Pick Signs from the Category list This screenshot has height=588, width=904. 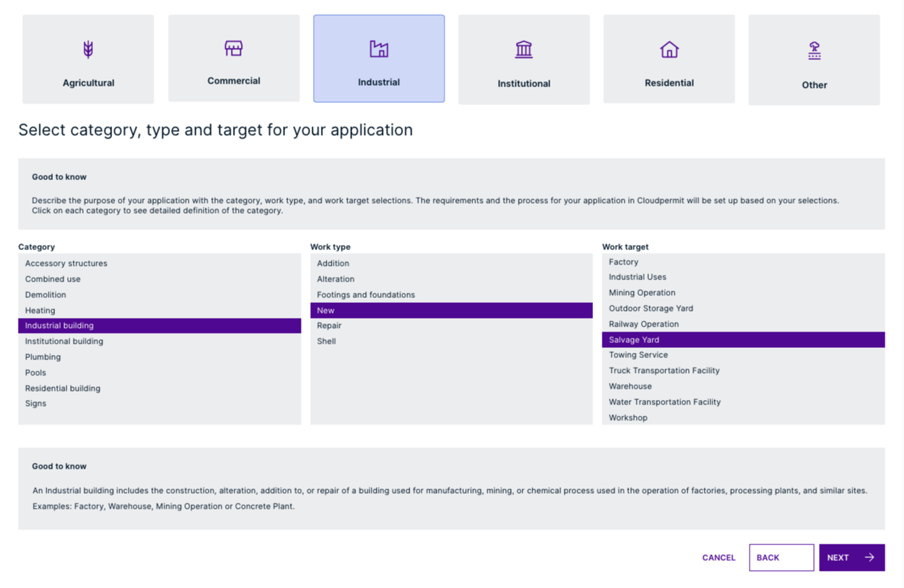(35, 403)
